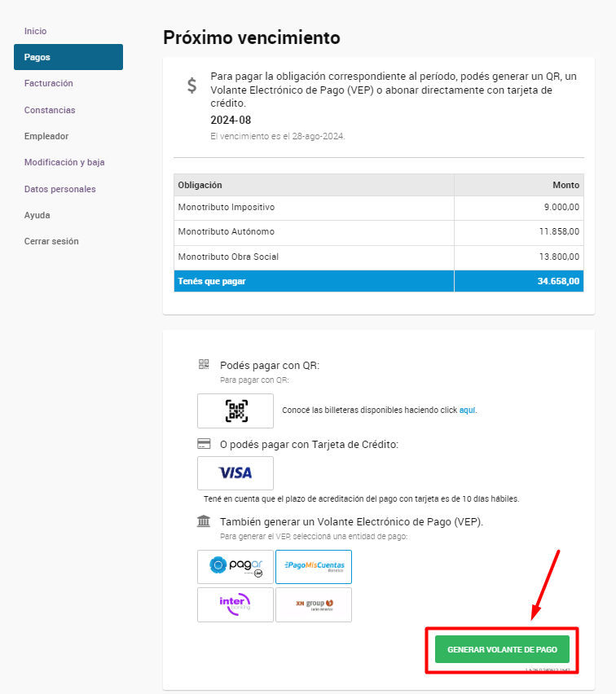Open Constancias in the sidebar
Screen dimensions: 616x694
50,110
